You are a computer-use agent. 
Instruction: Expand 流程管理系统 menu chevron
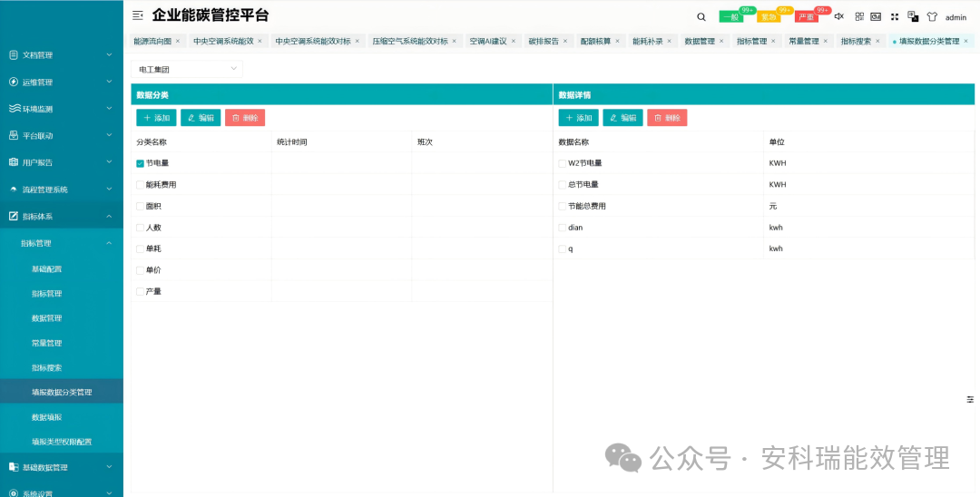pyautogui.click(x=110, y=190)
